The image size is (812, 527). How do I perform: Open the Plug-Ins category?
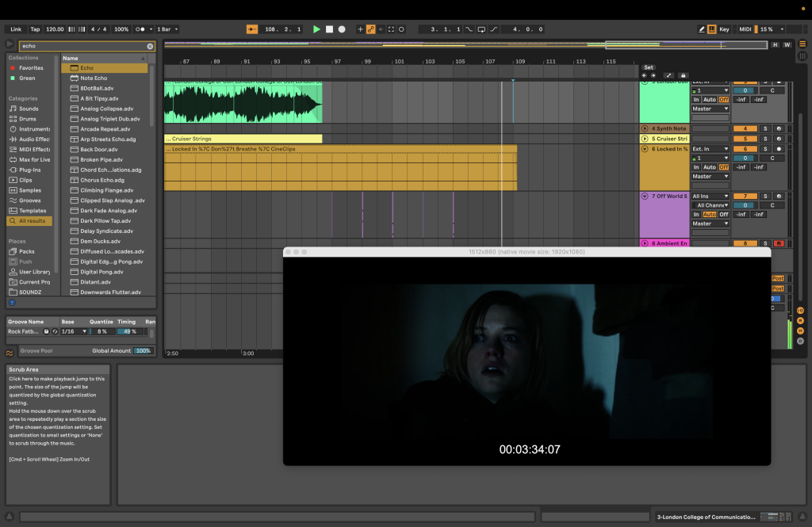(29, 170)
